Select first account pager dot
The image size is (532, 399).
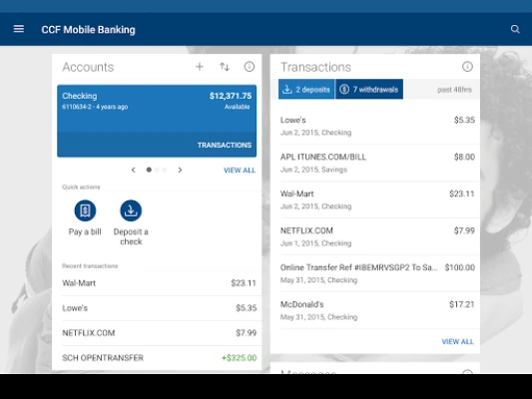[149, 170]
